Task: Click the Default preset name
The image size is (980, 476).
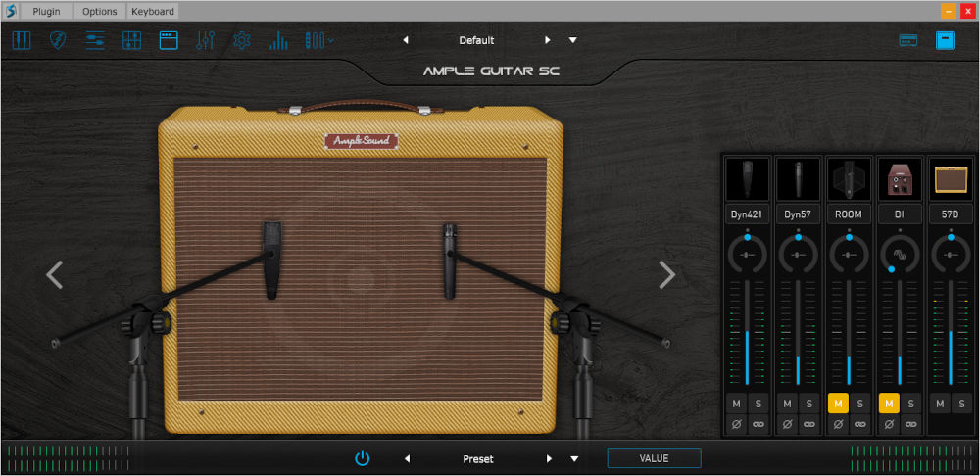Action: coord(477,40)
